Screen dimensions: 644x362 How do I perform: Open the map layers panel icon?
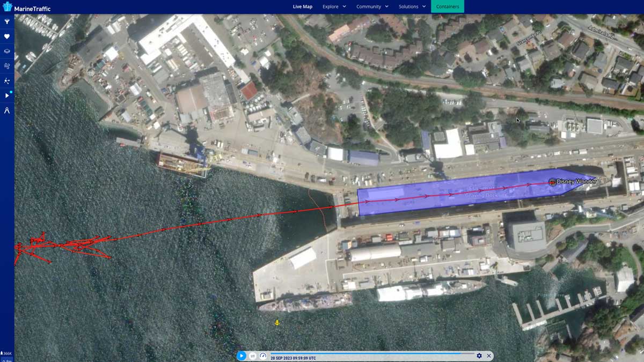pyautogui.click(x=7, y=51)
